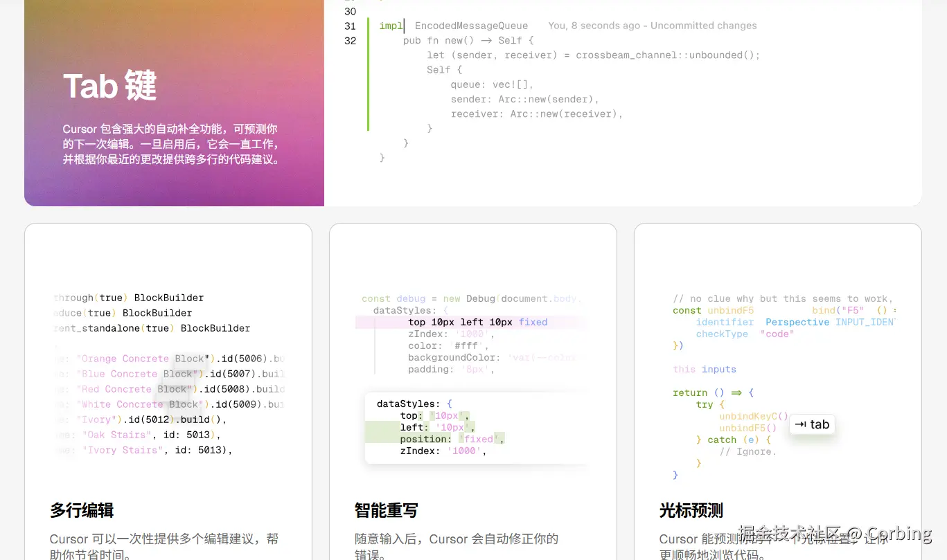
Task: Click the "const debug = new Debug" line
Action: (x=471, y=298)
